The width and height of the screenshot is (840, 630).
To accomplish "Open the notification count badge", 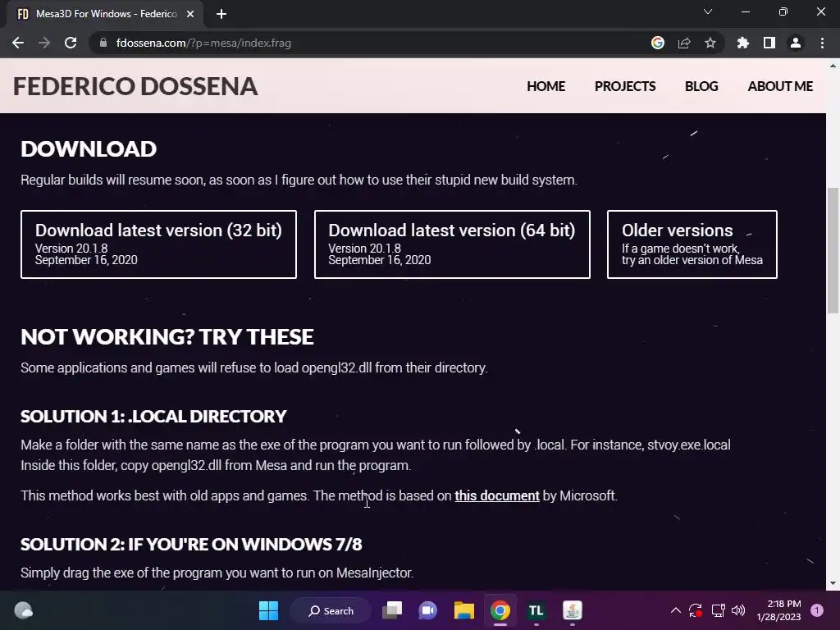I will tap(816, 610).
